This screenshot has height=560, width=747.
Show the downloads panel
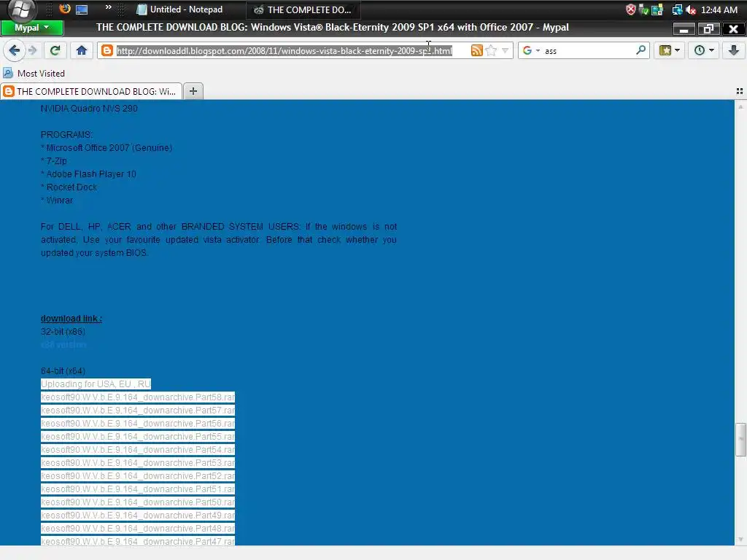[734, 50]
